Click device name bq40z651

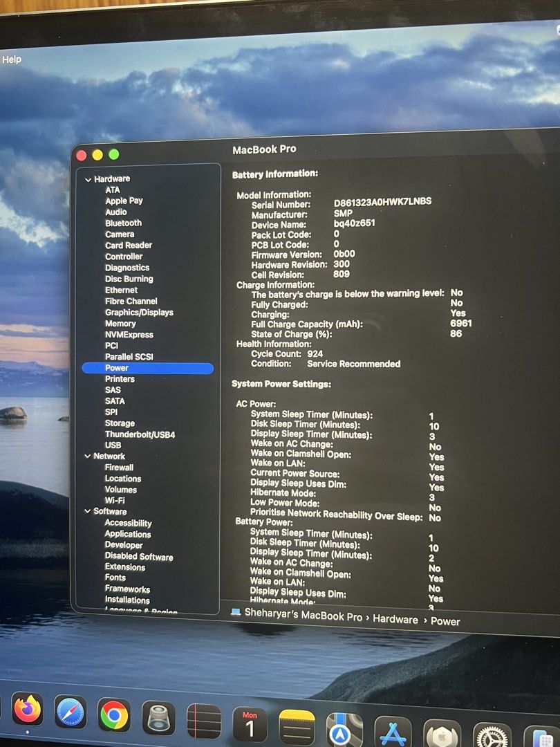tap(354, 223)
